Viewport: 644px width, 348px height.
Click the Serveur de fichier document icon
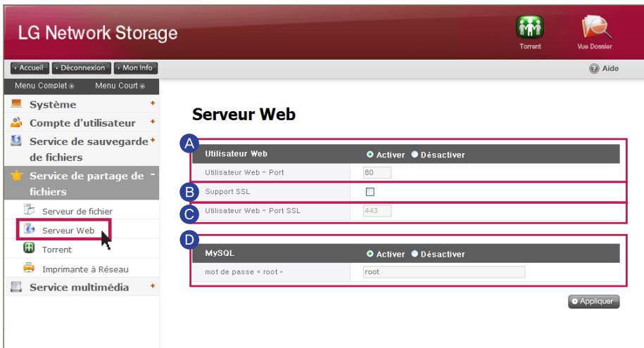[29, 210]
